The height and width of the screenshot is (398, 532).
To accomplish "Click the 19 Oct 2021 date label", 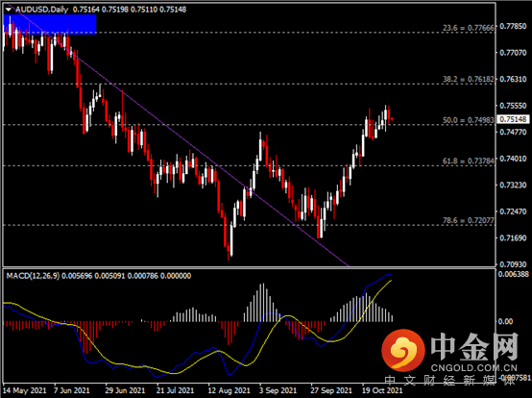I will tap(381, 390).
